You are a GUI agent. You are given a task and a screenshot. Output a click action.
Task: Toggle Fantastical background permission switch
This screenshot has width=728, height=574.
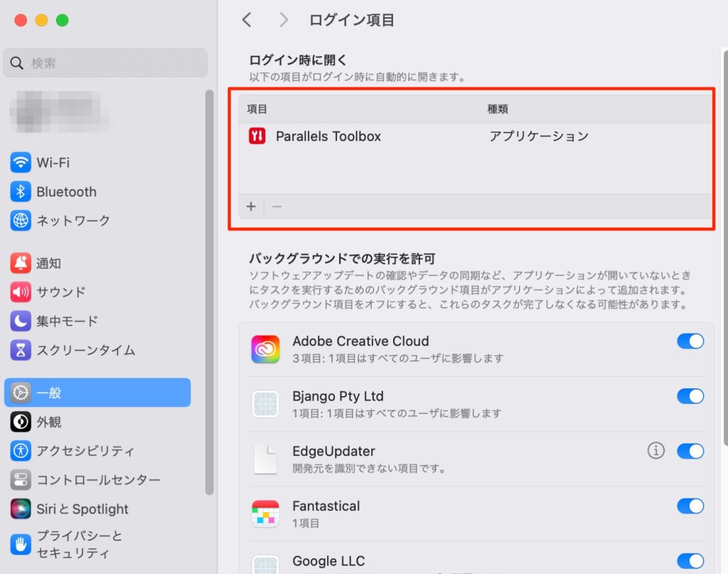click(x=690, y=506)
